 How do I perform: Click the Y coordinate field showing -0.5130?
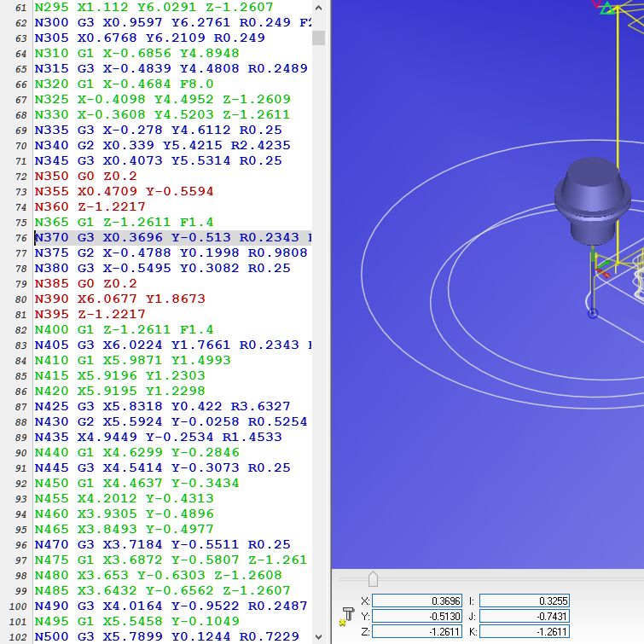click(417, 616)
